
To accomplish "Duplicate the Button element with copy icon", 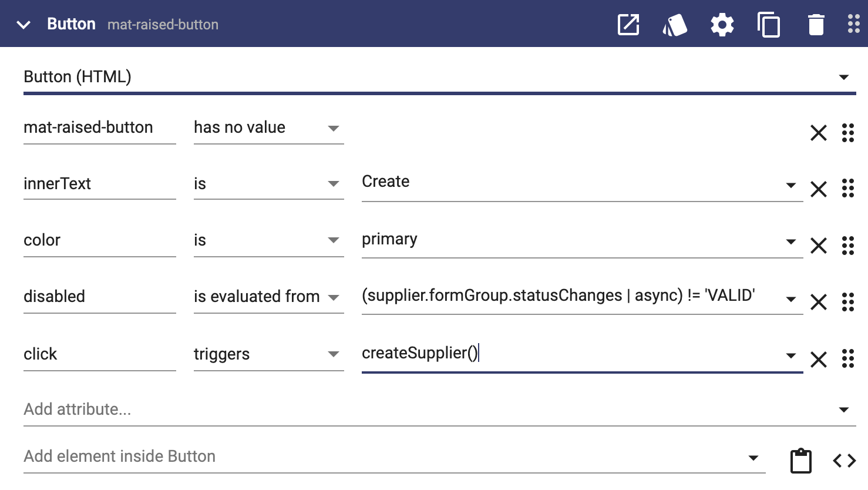I will (769, 25).
